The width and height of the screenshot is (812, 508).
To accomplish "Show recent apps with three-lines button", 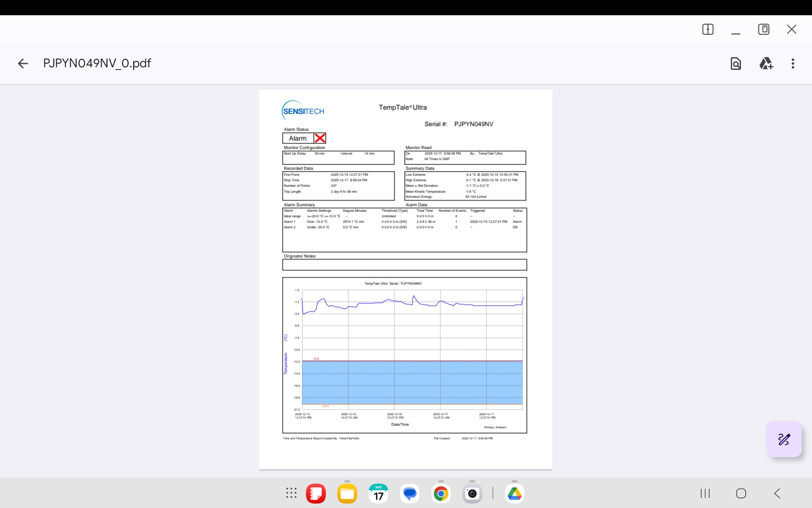I will click(x=705, y=493).
